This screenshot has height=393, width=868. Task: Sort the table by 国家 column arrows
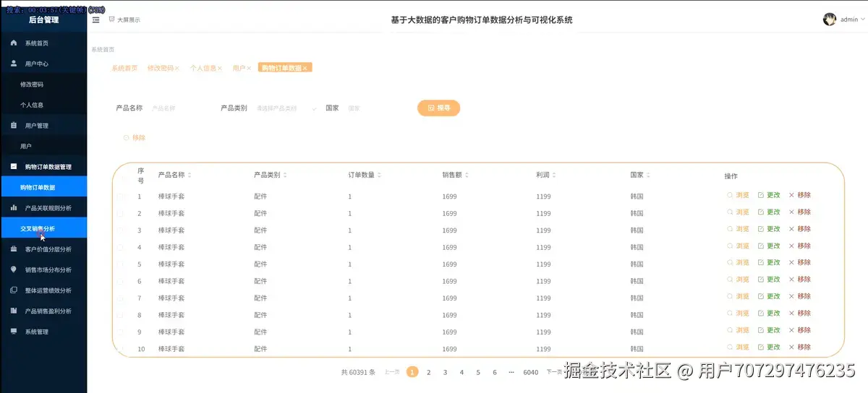point(649,176)
